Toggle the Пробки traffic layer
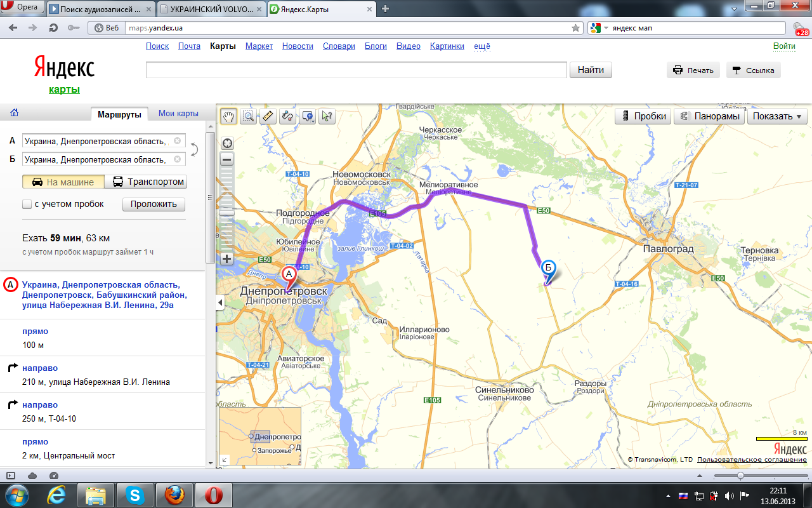Viewport: 812px width, 508px height. [x=644, y=116]
